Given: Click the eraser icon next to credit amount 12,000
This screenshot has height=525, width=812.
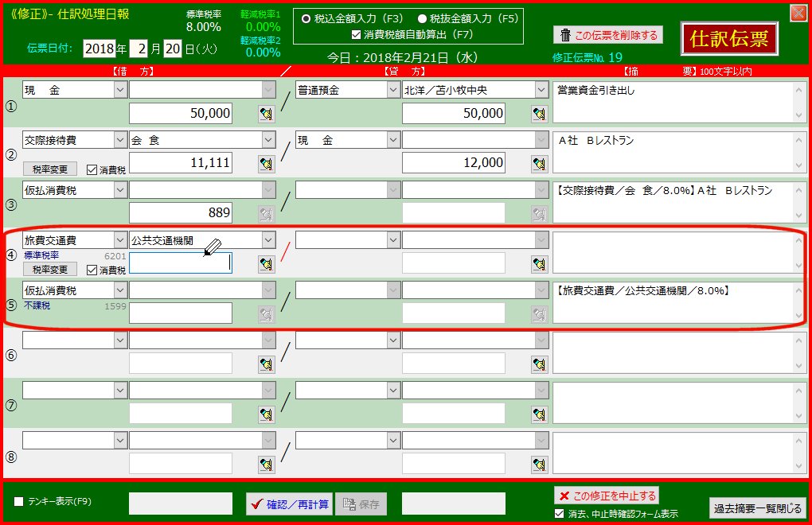Looking at the screenshot, I should 539,164.
